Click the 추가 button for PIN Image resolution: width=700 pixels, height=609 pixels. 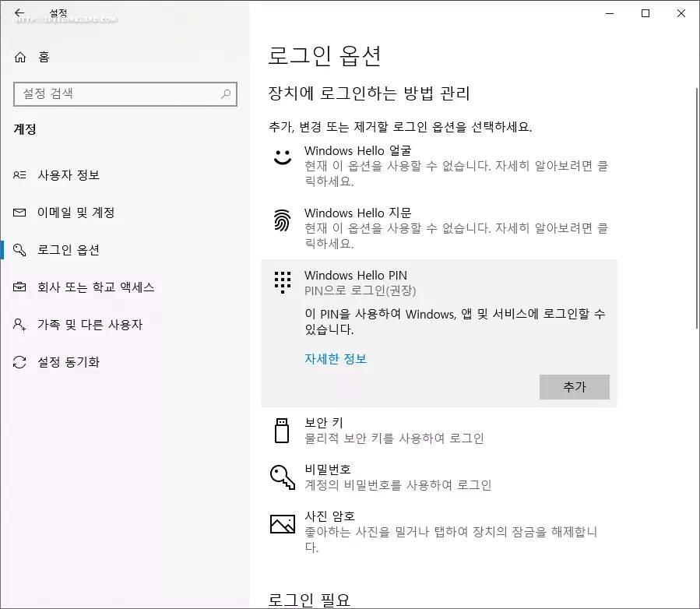574,386
